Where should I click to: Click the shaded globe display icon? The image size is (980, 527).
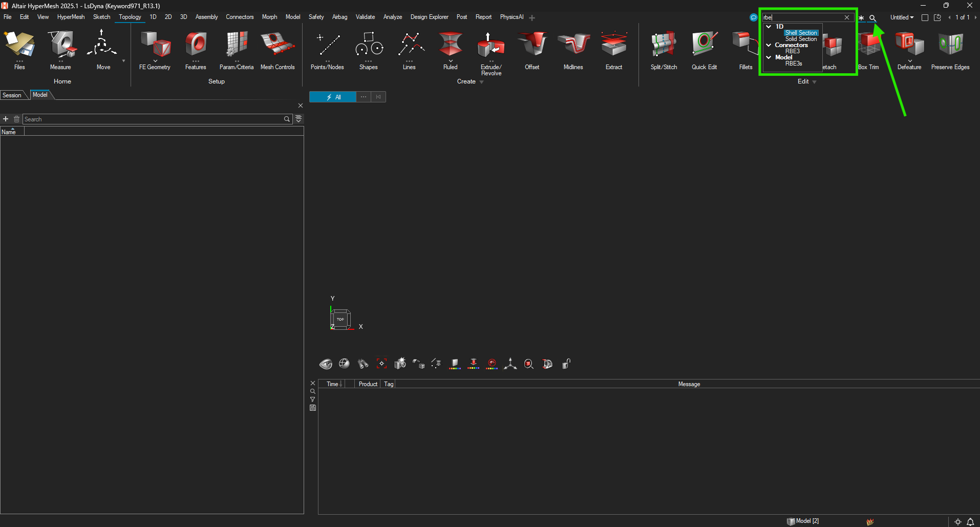coord(344,364)
